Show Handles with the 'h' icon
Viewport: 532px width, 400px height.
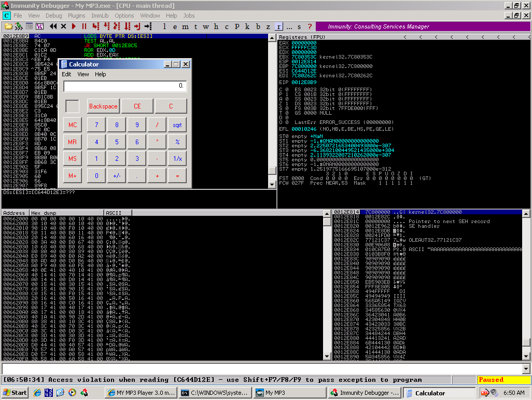point(216,26)
